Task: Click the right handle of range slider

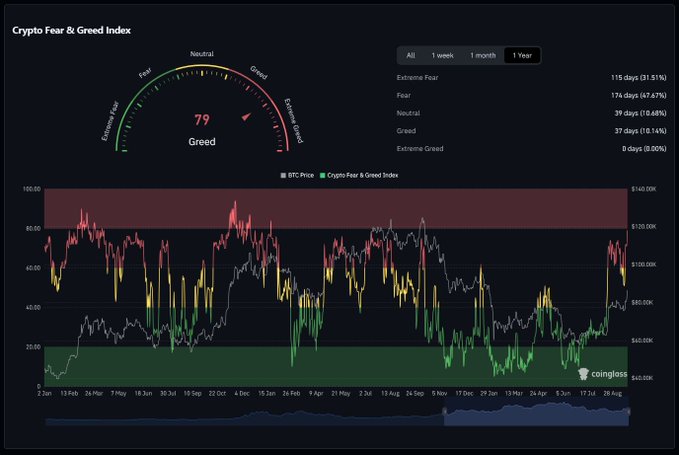Action: point(628,411)
